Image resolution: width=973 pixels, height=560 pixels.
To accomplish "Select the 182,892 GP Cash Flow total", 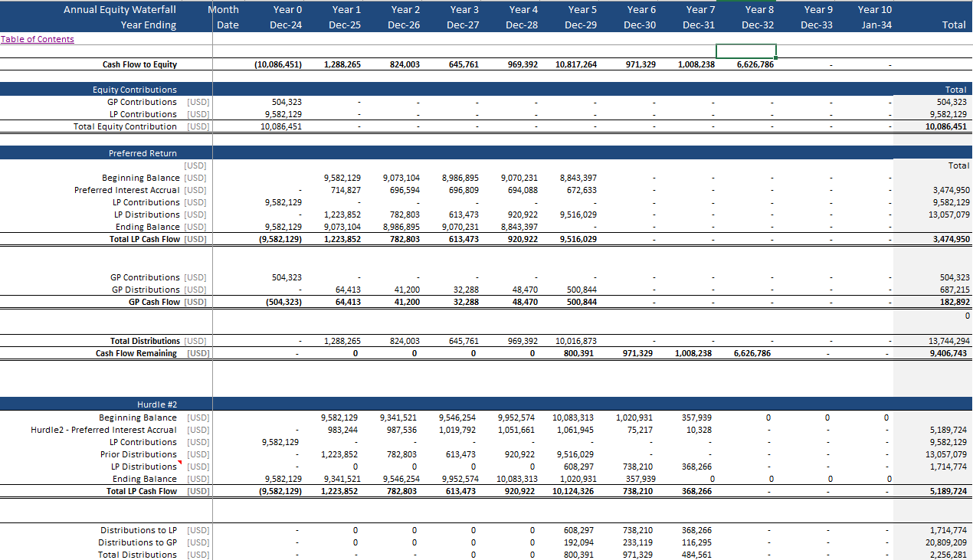I will 955,302.
